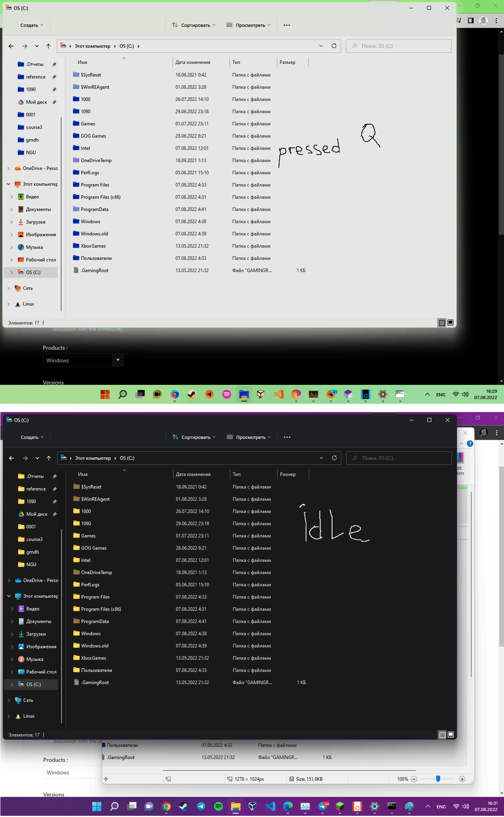Image resolution: width=504 pixels, height=817 pixels.
Task: Open the three-dots menu in the light-themed Explorer
Action: point(287,25)
